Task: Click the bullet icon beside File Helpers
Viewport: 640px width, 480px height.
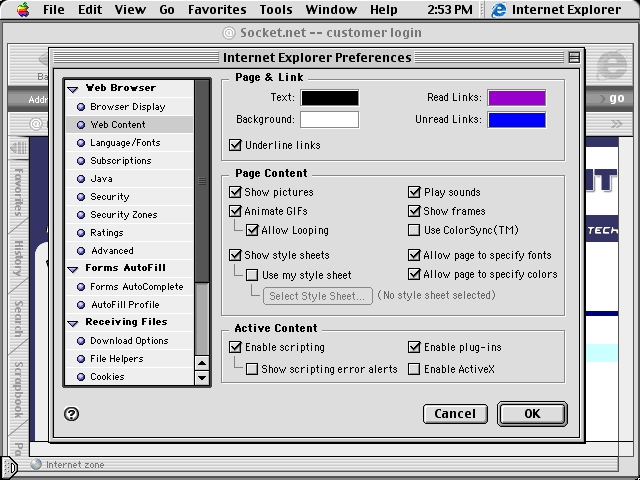Action: [81, 359]
